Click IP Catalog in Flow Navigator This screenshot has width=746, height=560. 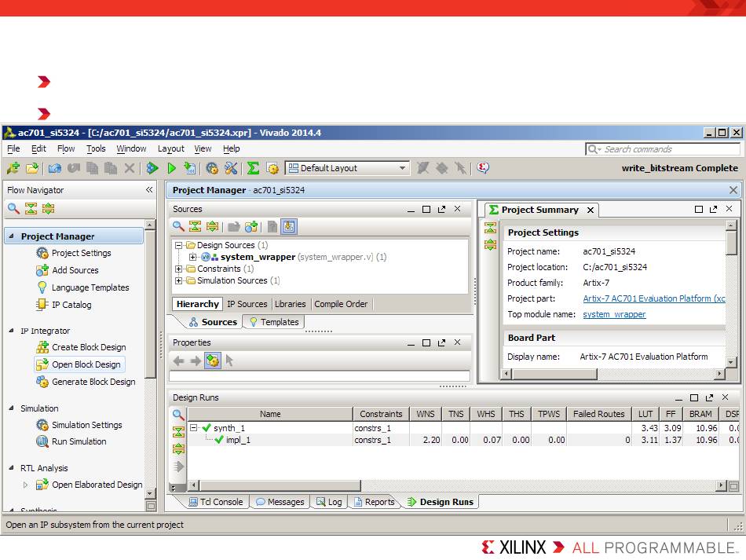tap(64, 305)
